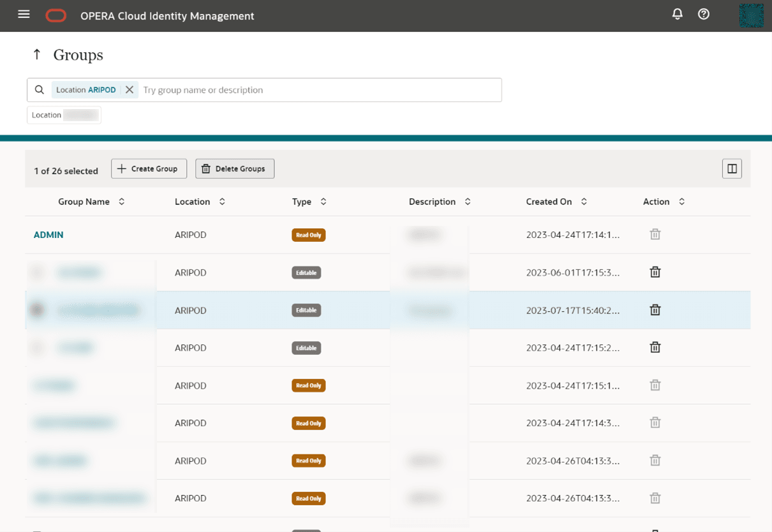Click disabled trash icon in ADMIN row
The width and height of the screenshot is (772, 532).
click(655, 234)
